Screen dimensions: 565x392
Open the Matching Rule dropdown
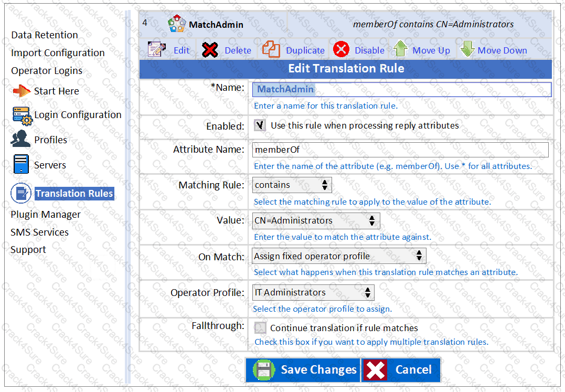click(x=292, y=185)
